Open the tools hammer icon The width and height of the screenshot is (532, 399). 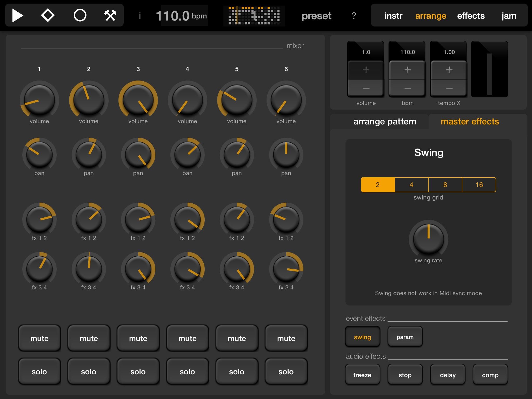pyautogui.click(x=110, y=15)
